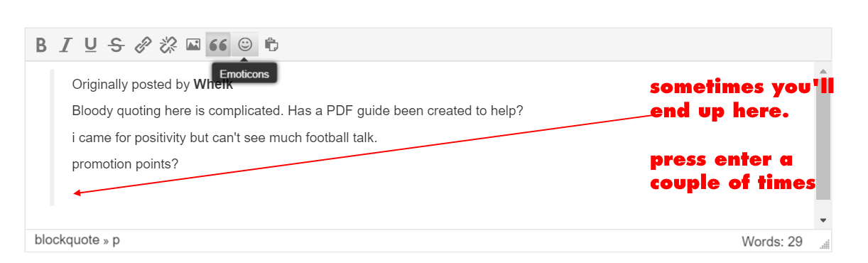Screen dimensions: 868x263
Task: Click the Paste clipboard icon
Action: pos(271,45)
